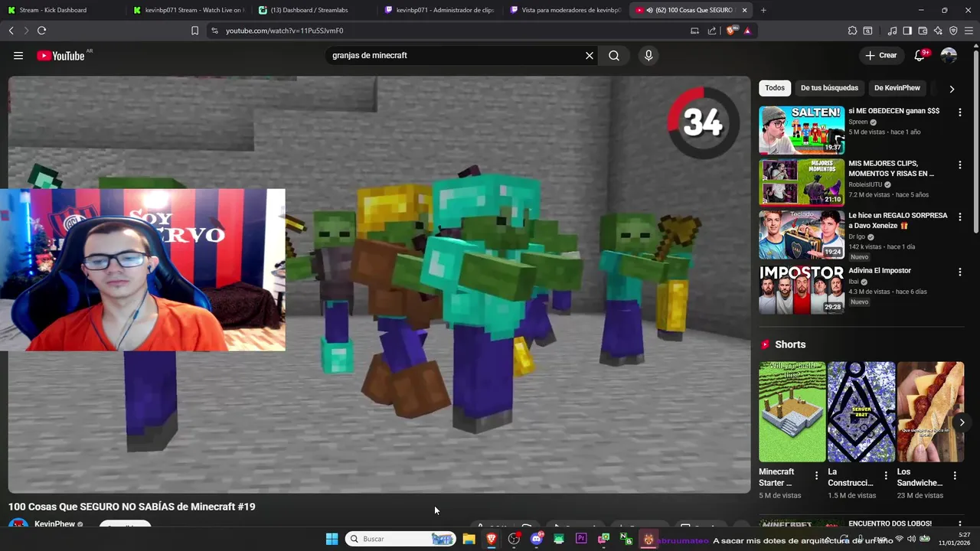Open options for MIS MEJORES CLIPS video
Viewport: 980px width, 551px height.
point(959,165)
